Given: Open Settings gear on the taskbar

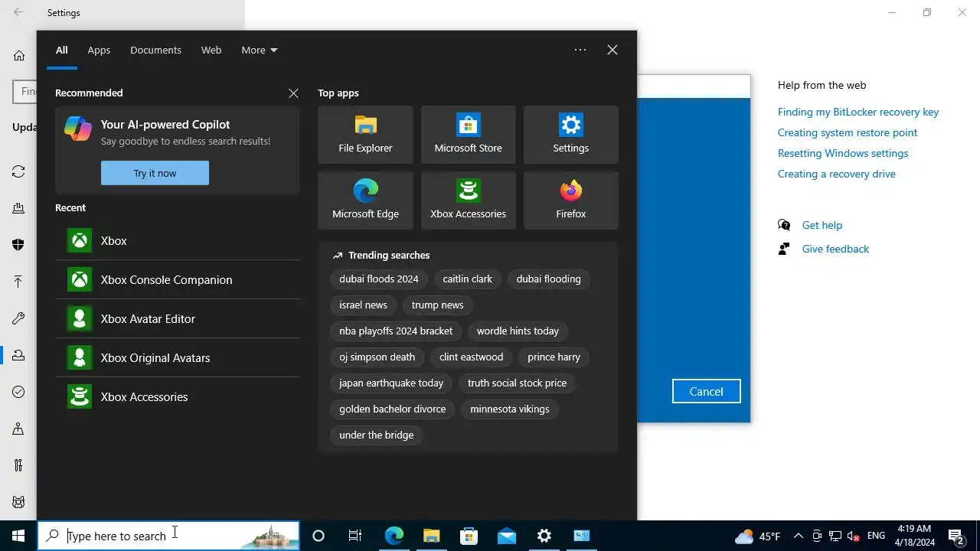Looking at the screenshot, I should tap(544, 536).
